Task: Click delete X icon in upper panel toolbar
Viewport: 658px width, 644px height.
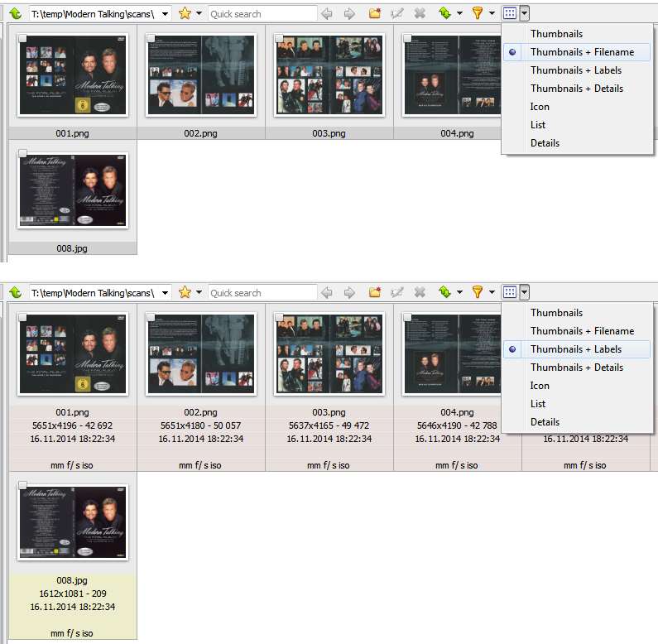Action: [420, 13]
